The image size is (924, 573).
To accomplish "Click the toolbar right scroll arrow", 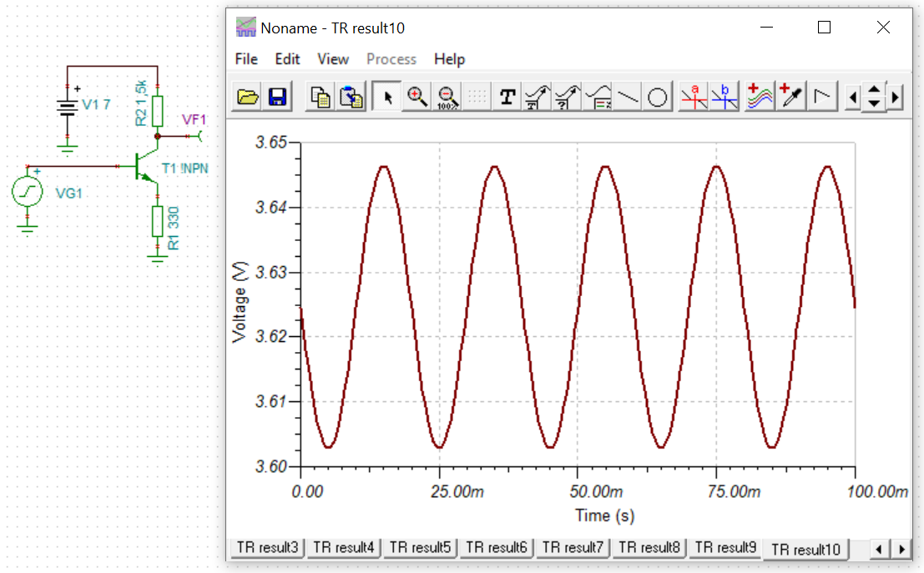I will [x=895, y=98].
